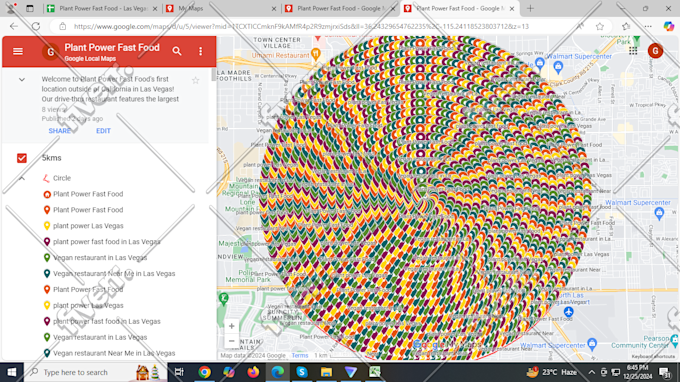Open the hamburger menu in the map panel

(x=18, y=51)
